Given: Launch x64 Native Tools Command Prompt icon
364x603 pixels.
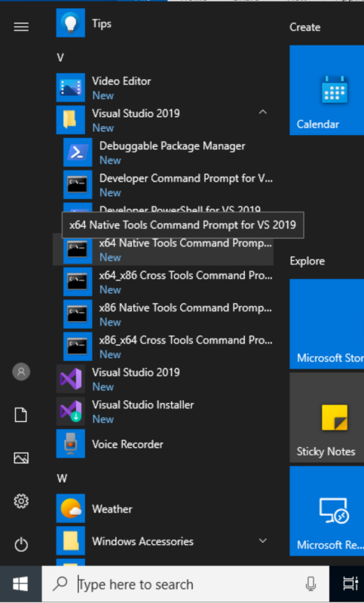Looking at the screenshot, I should 78,249.
